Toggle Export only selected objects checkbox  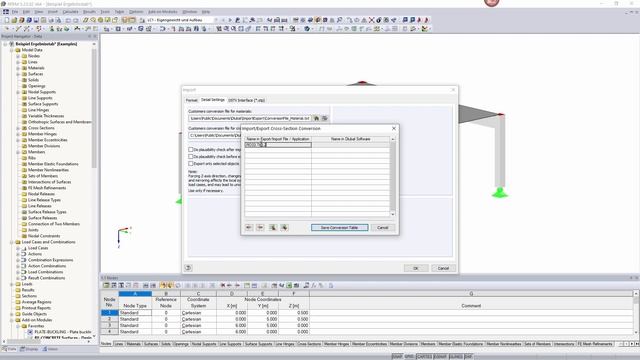191,164
